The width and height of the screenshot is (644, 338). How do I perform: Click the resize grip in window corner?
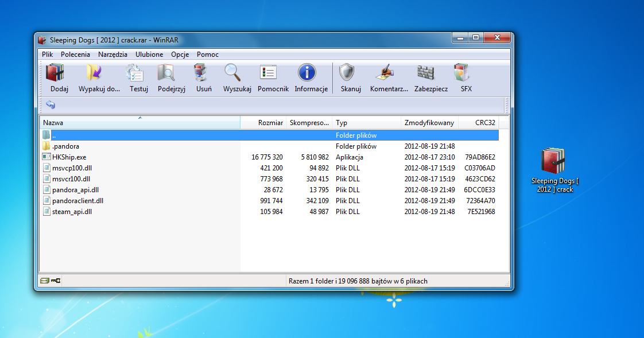(507, 283)
